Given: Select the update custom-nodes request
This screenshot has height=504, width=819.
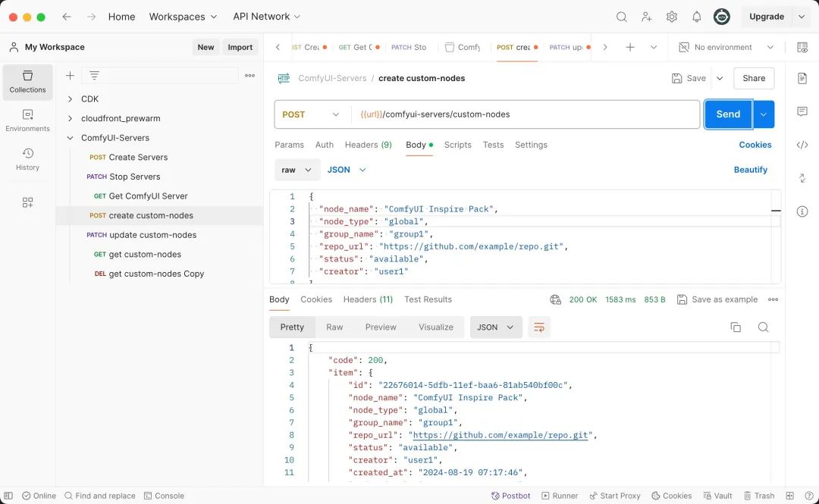Looking at the screenshot, I should pyautogui.click(x=159, y=235).
